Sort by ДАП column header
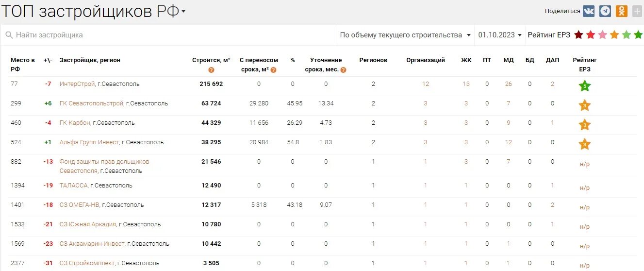Screen dimensions: 644x271 pyautogui.click(x=552, y=60)
